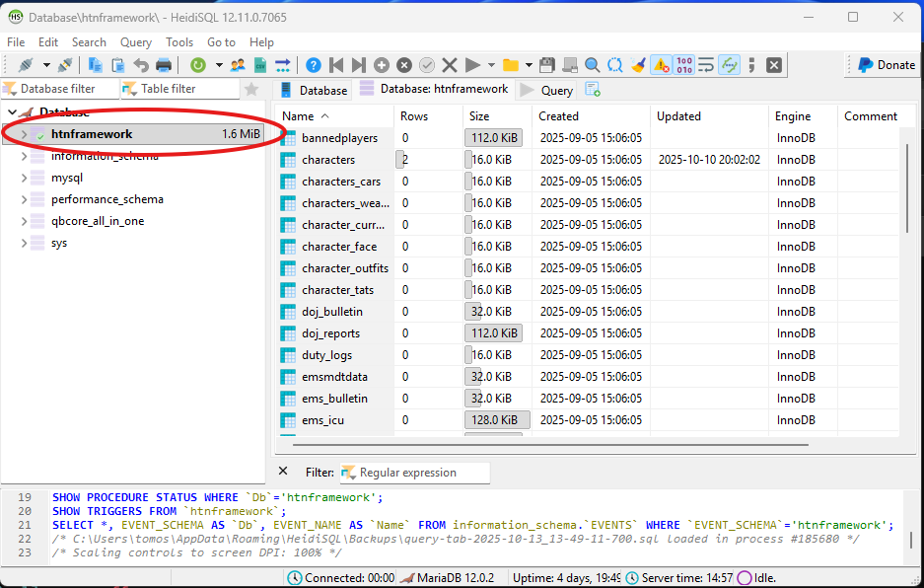924x588 pixels.
Task: Click the Donate button
Action: click(x=886, y=65)
